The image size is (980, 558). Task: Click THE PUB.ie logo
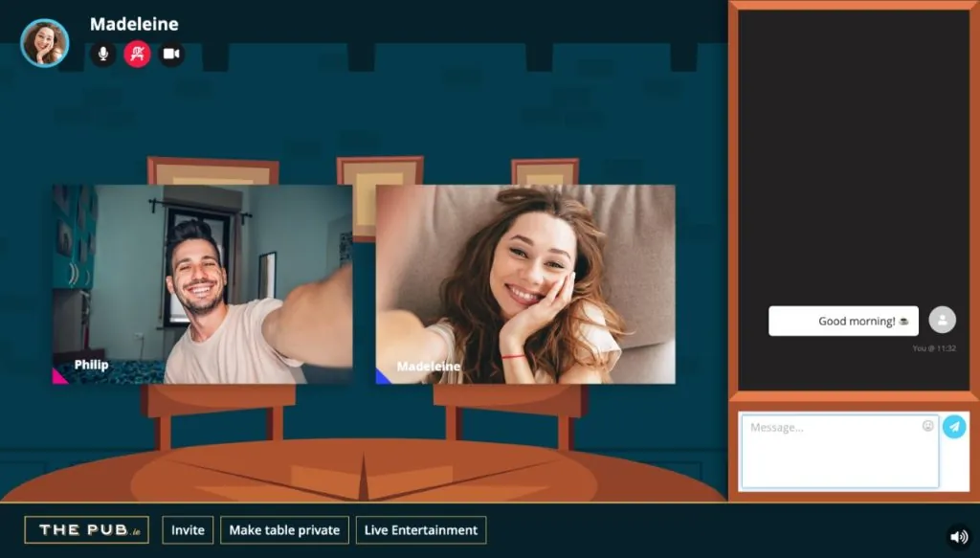point(87,530)
